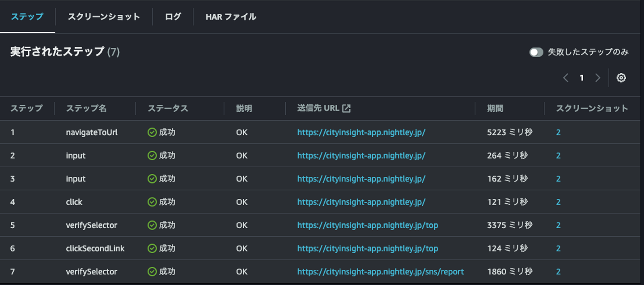Go to the next page arrow
Viewport: 644px width, 285px height.
(x=597, y=78)
